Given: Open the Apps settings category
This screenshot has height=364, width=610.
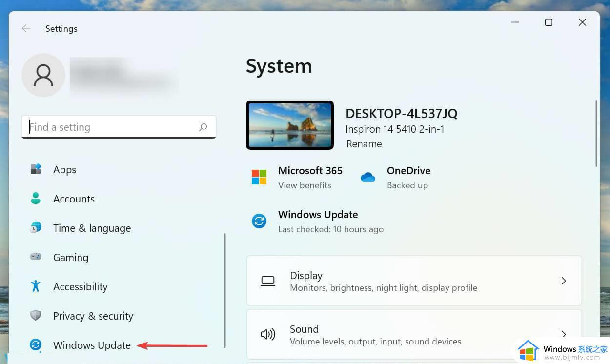Looking at the screenshot, I should tap(64, 169).
